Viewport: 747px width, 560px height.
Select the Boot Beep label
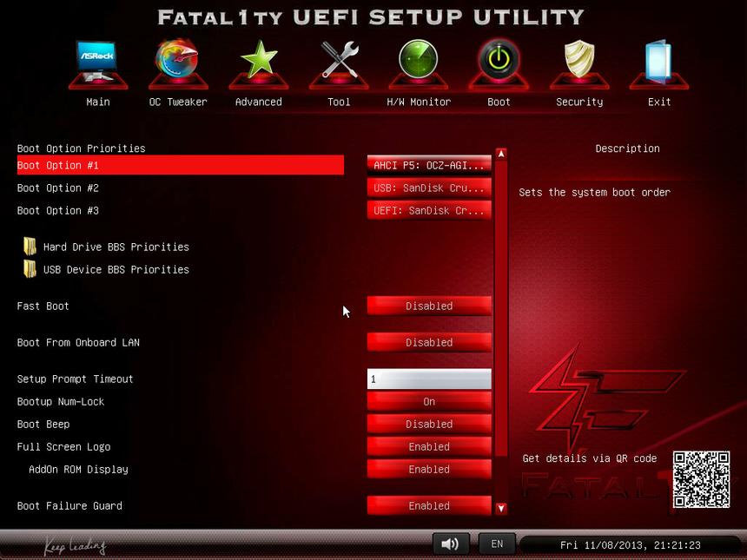43,425
